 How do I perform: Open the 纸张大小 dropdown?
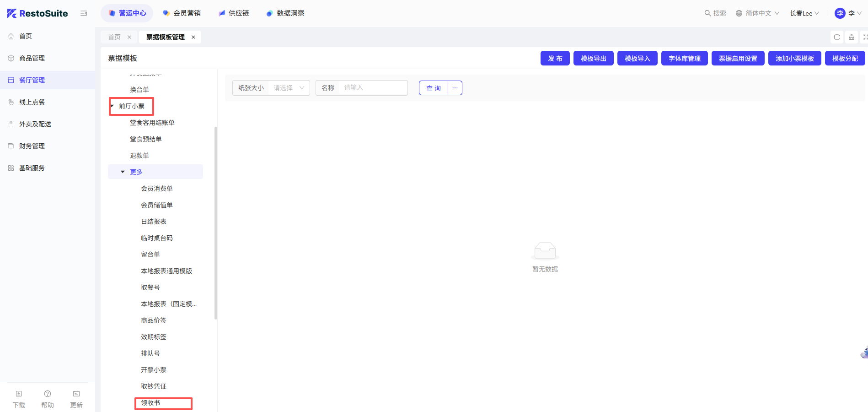point(288,88)
